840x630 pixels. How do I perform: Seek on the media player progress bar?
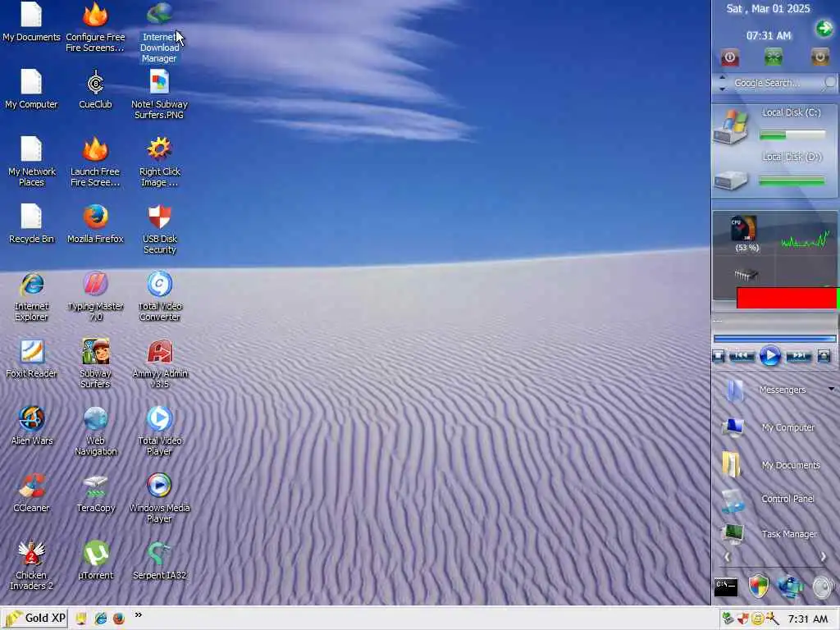pyautogui.click(x=774, y=339)
